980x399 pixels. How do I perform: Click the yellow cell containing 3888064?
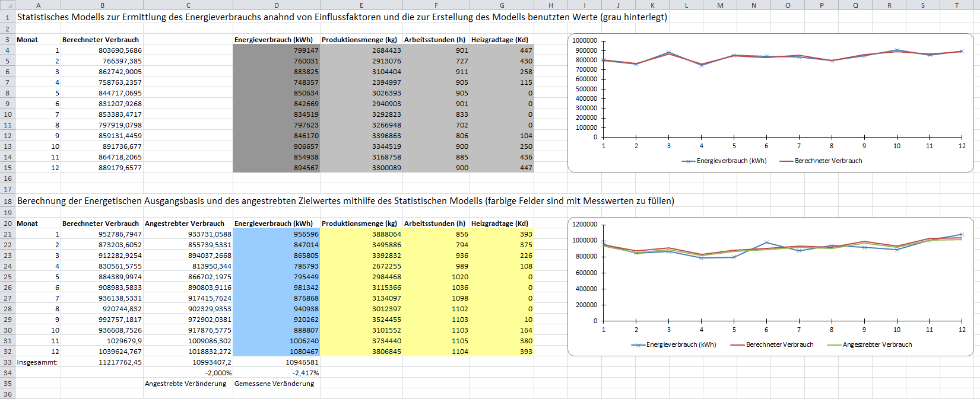[361, 234]
